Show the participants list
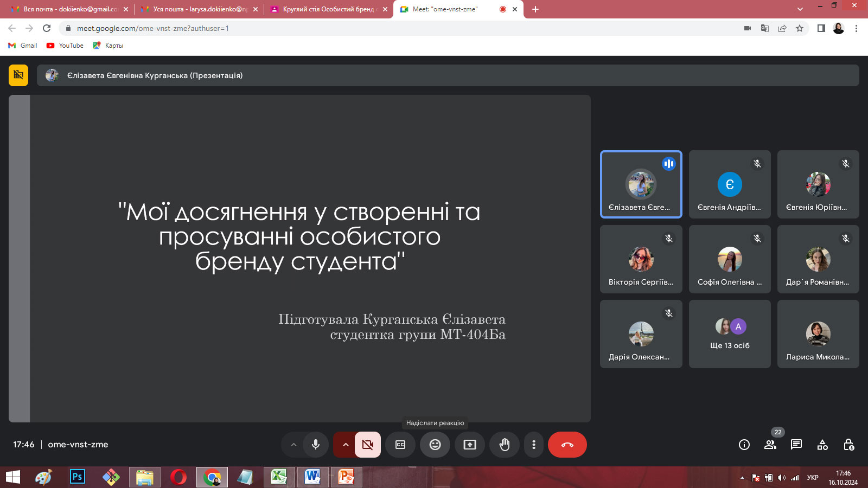 coord(770,445)
